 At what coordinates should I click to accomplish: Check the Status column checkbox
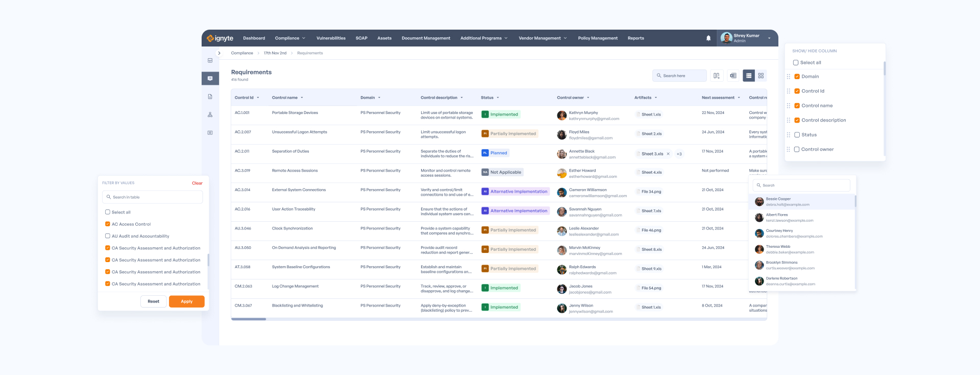(x=797, y=135)
